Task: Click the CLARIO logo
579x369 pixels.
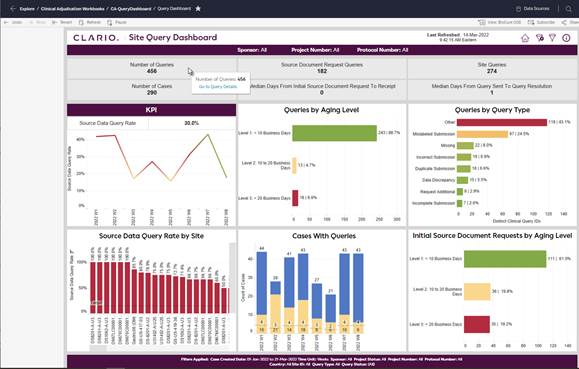Action: pyautogui.click(x=96, y=38)
